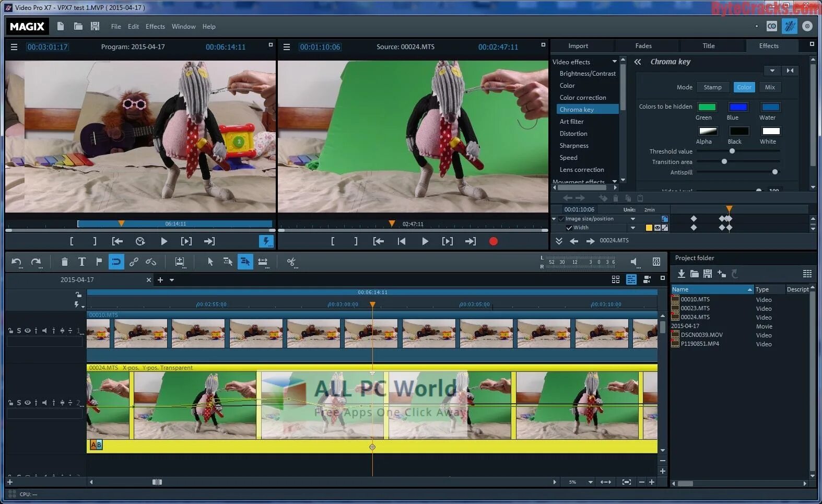This screenshot has width=822, height=504.
Task: Select 00024.MTS in the Project folder
Action: (x=695, y=317)
